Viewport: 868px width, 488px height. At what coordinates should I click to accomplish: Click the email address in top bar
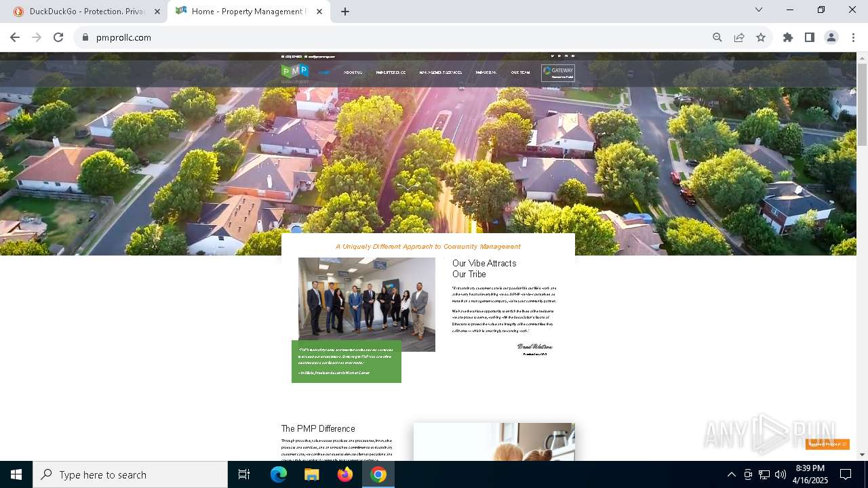coord(320,56)
